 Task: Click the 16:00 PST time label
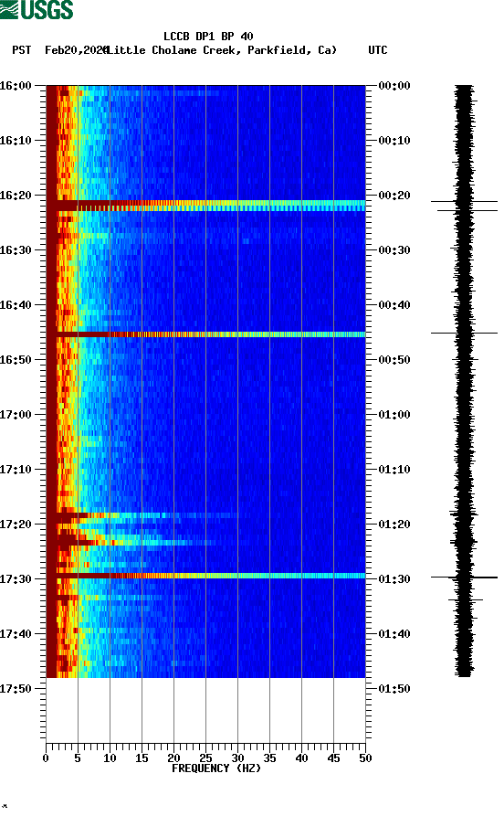(x=16, y=85)
